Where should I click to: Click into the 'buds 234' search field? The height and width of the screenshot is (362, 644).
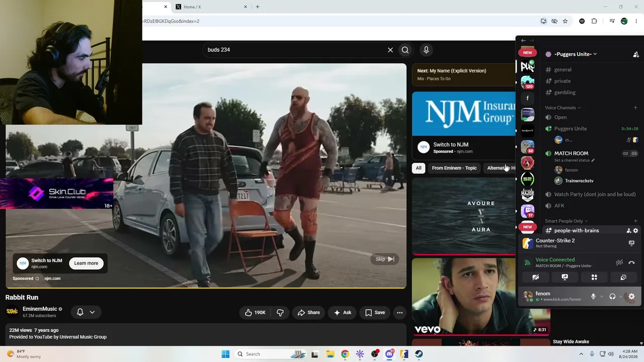tap(294, 50)
